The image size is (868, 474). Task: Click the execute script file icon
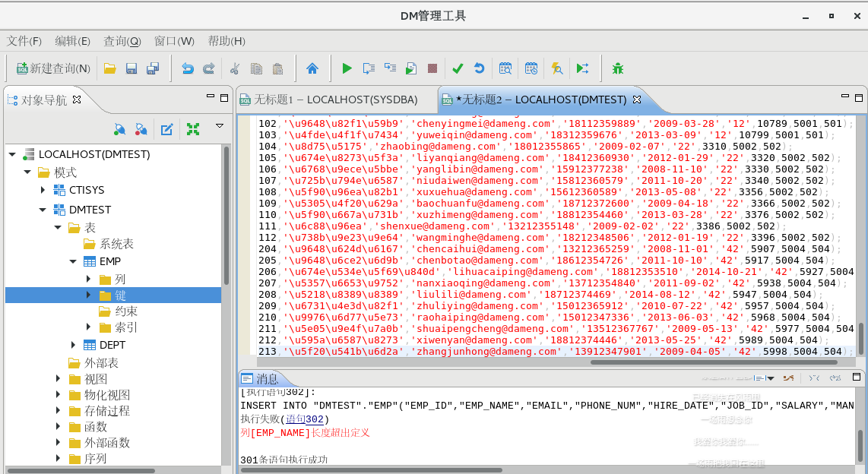[410, 68]
